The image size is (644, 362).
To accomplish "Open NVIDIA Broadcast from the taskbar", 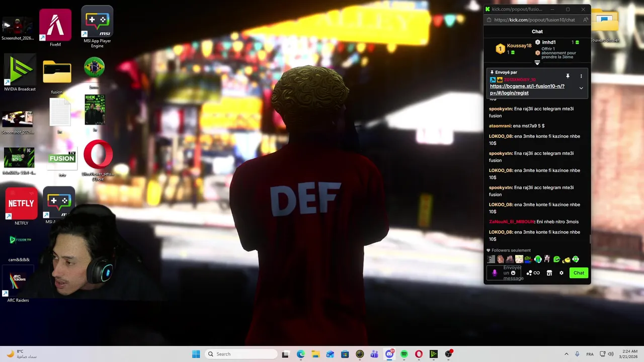I will pos(434,354).
